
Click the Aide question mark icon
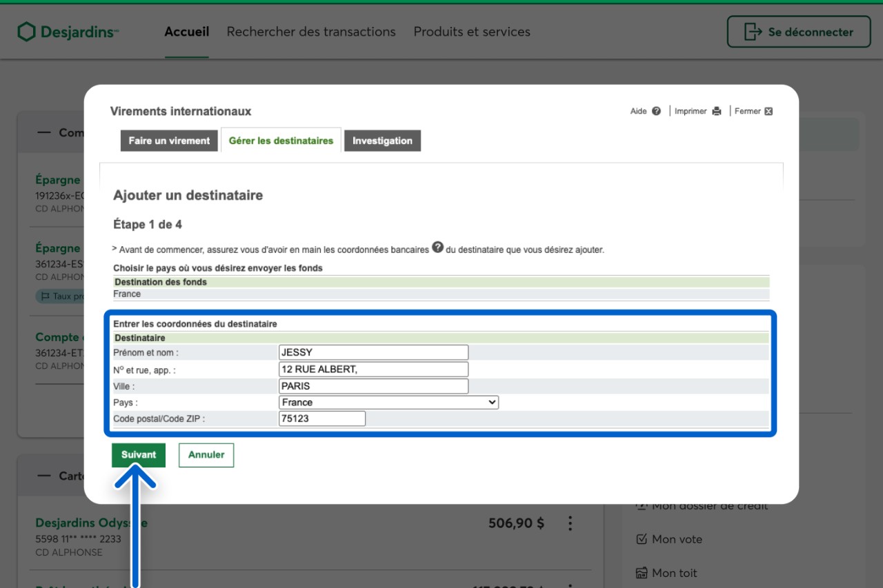(656, 111)
